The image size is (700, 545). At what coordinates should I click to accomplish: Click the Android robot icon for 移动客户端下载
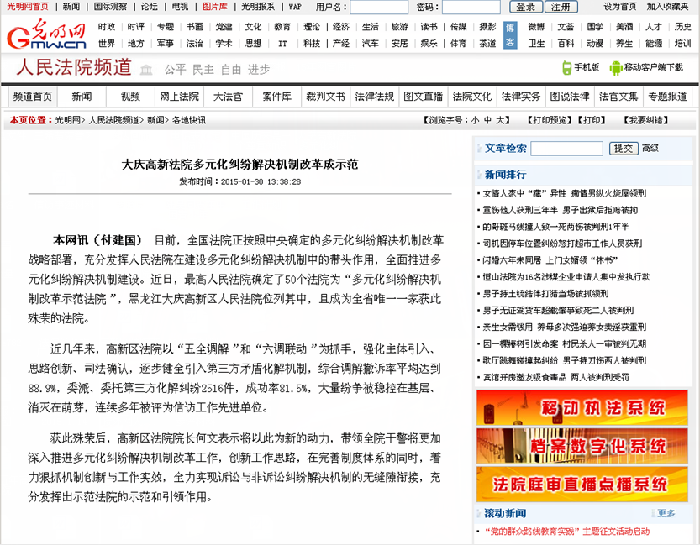point(616,68)
